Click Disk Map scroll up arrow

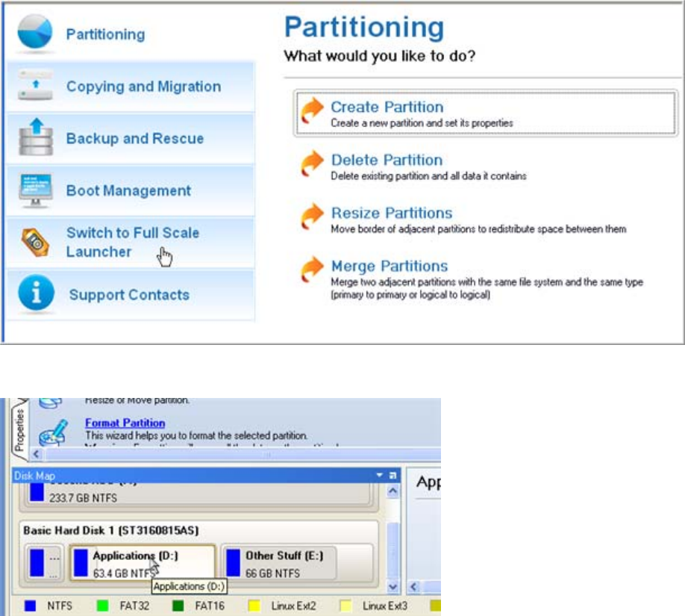392,491
